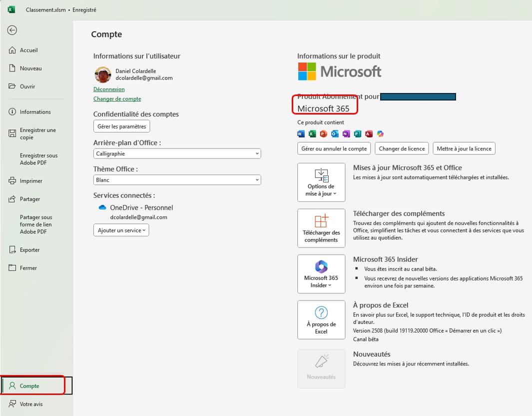Click the Informations circle icon
532x416 pixels.
coord(12,111)
